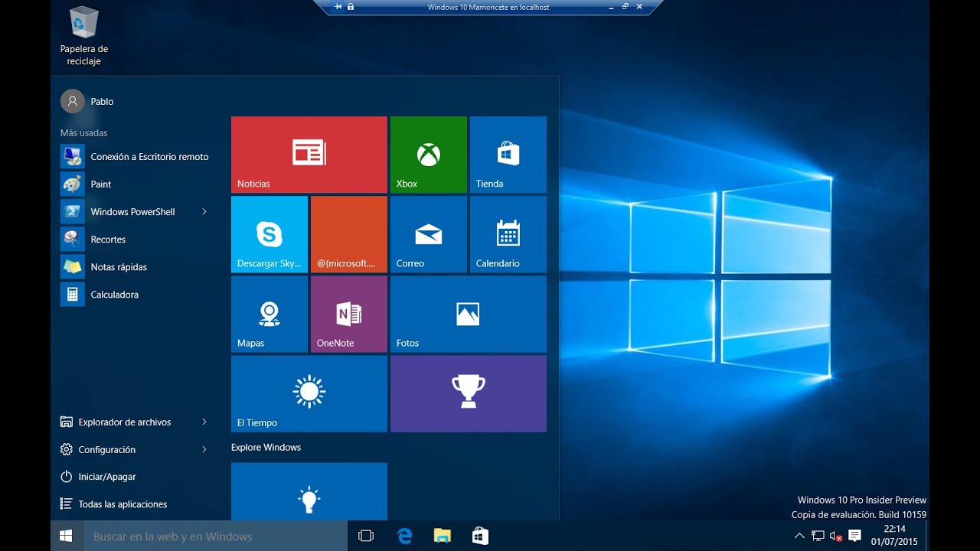
Task: Open network icon in system tray
Action: [x=818, y=536]
